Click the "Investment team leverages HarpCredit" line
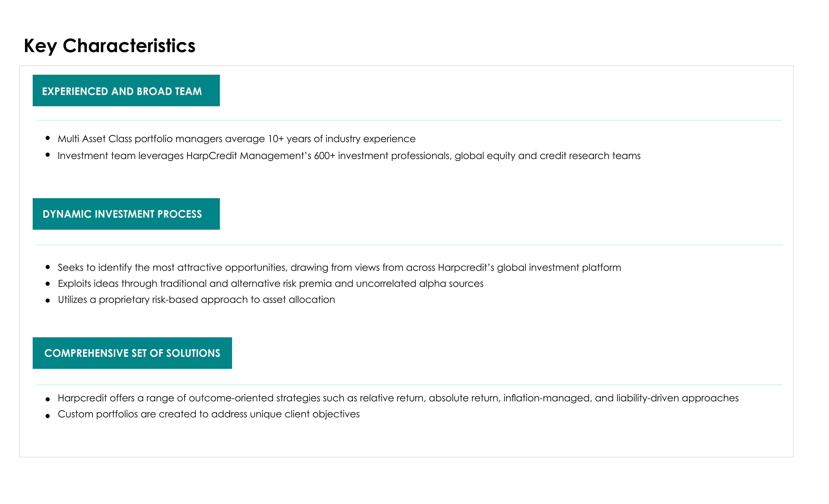829x504 pixels. point(349,156)
